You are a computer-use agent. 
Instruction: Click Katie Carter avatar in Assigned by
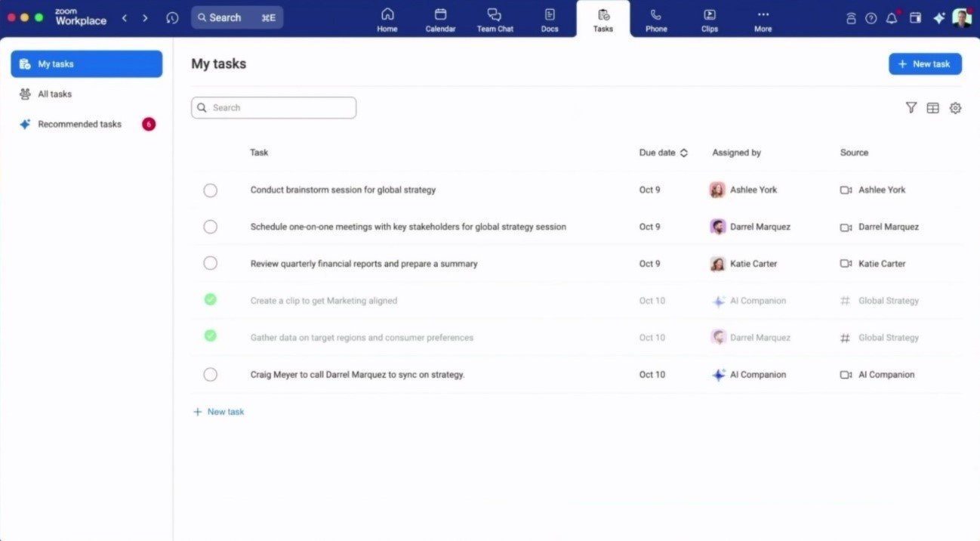[717, 264]
